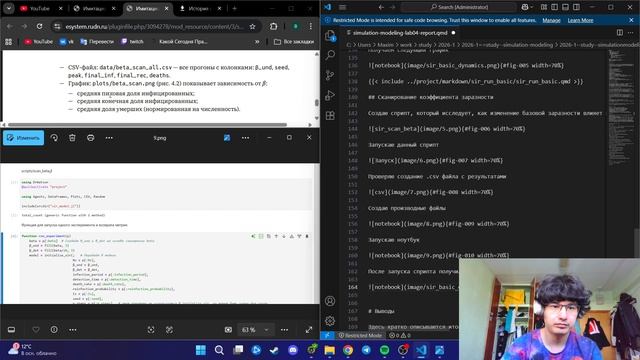
Task: Rotate the image in Photos viewer
Action: 54,138
